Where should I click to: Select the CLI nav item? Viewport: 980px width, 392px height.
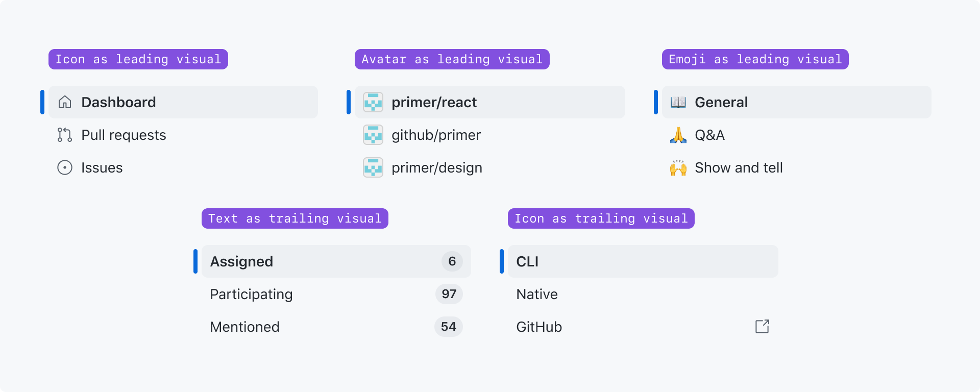click(x=643, y=261)
